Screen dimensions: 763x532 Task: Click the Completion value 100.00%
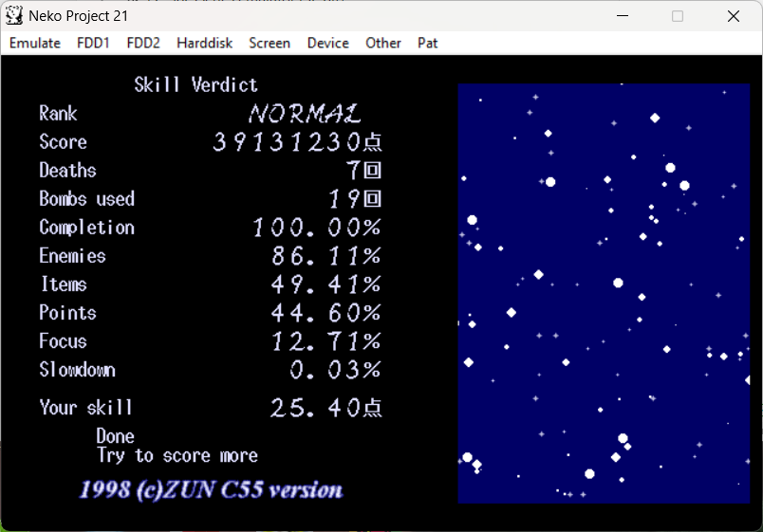click(x=316, y=228)
